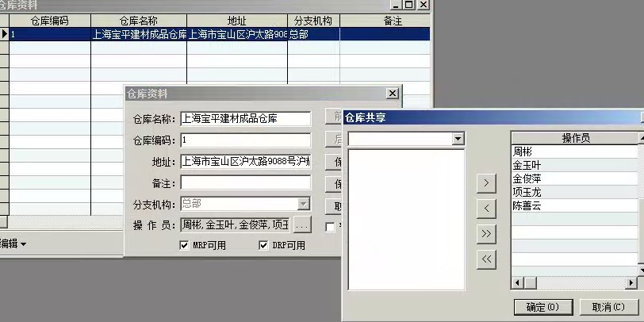Image resolution: width=644 pixels, height=322 pixels.
Task: Click the single right arrow move button
Action: [485, 183]
